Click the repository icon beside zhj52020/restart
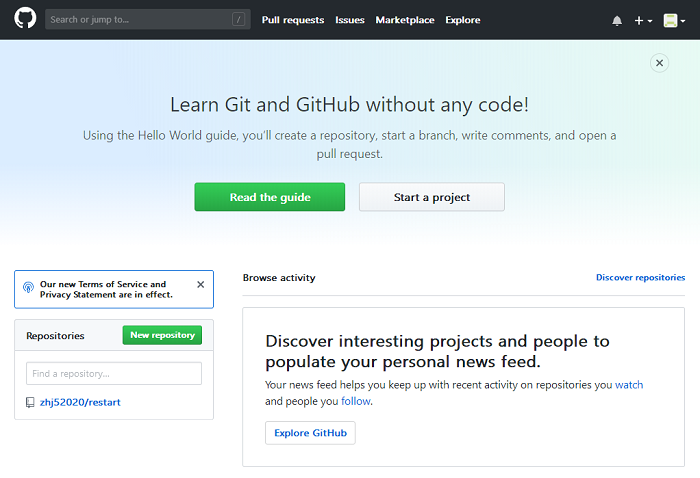This screenshot has width=700, height=478. coord(30,403)
